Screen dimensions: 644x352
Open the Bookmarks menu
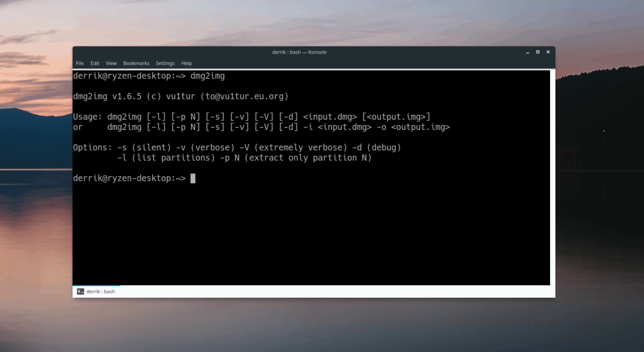tap(136, 63)
